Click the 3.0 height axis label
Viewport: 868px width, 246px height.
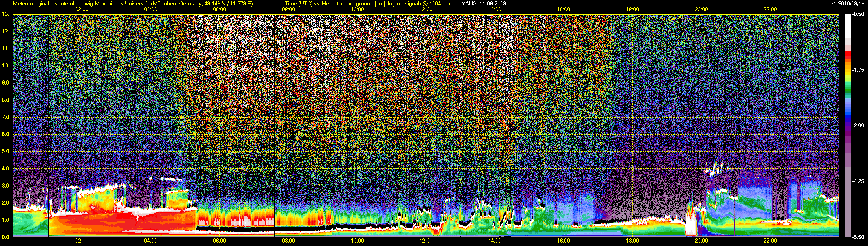tap(5, 186)
